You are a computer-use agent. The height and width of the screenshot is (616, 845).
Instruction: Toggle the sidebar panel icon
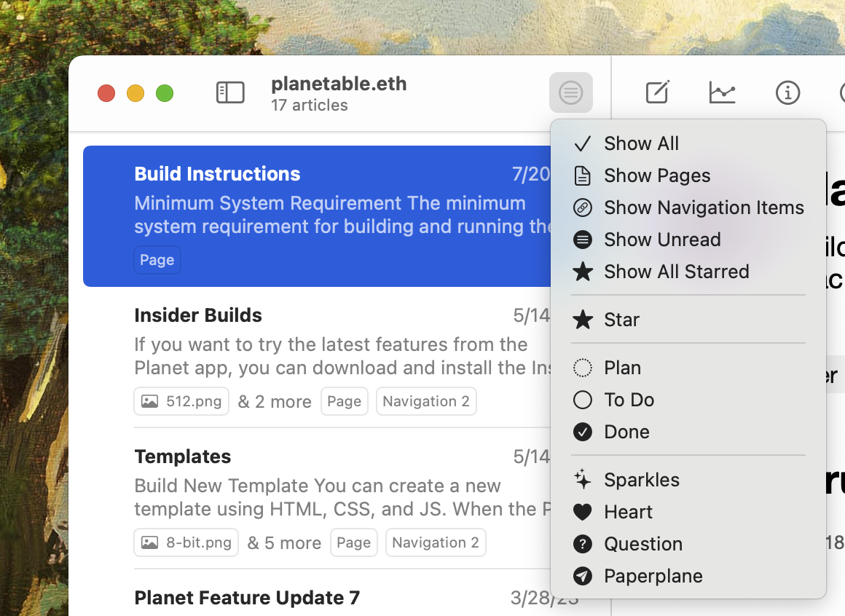coord(230,92)
